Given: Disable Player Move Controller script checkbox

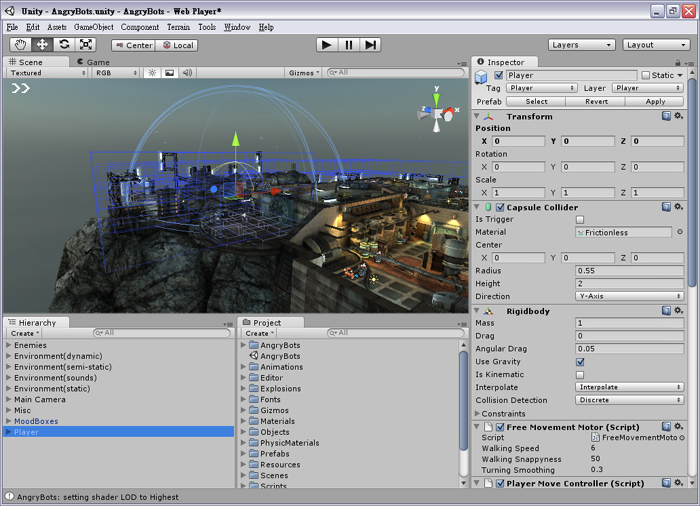Looking at the screenshot, I should click(500, 483).
